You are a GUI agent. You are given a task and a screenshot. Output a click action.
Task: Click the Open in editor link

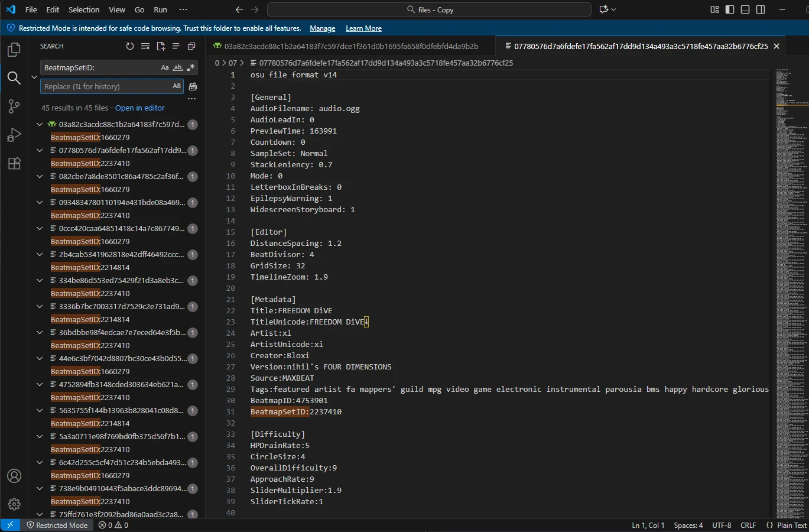[139, 108]
